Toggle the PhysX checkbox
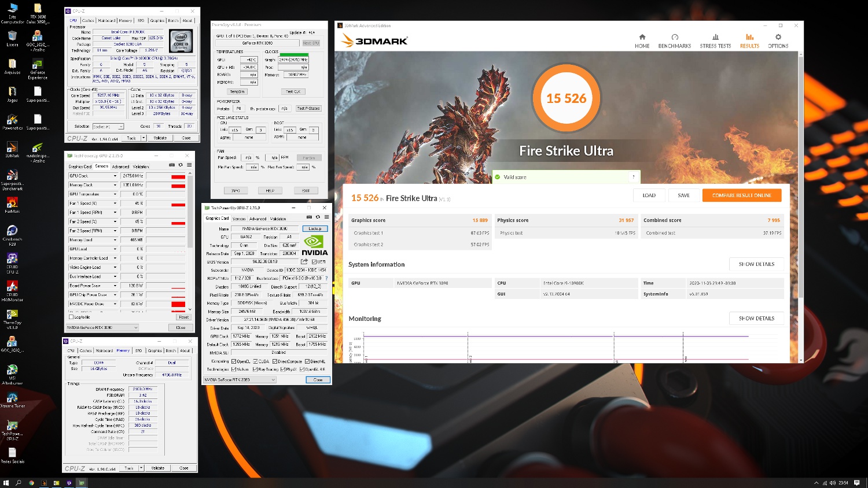 click(x=282, y=369)
